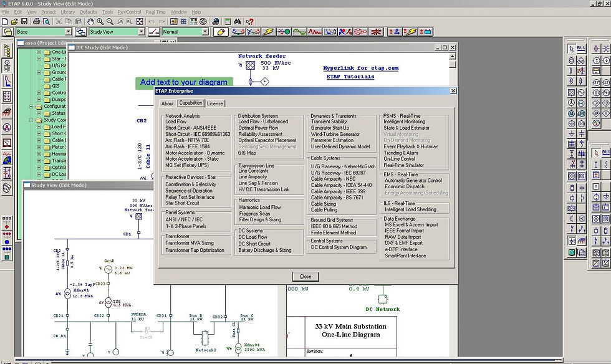Viewport: 611px width, 364px height.
Task: Switch to Load Flow Analysis mode icon
Action: tap(238, 32)
